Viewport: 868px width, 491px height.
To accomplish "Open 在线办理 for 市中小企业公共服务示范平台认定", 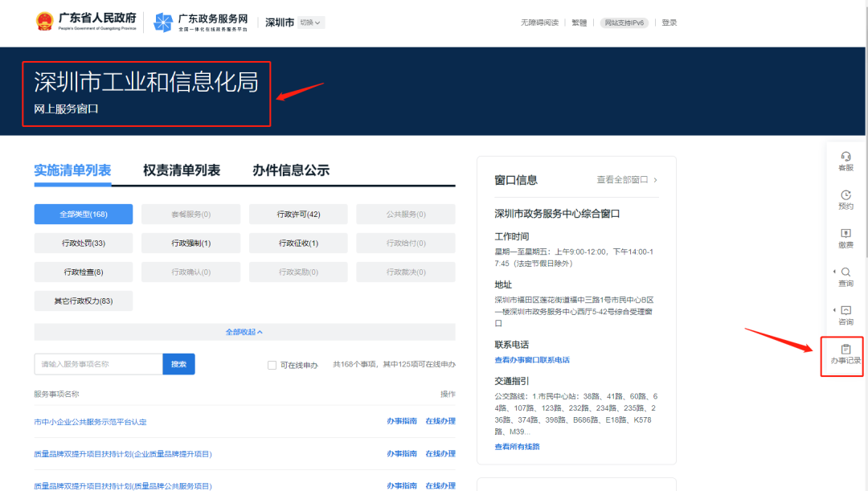I will click(x=440, y=421).
